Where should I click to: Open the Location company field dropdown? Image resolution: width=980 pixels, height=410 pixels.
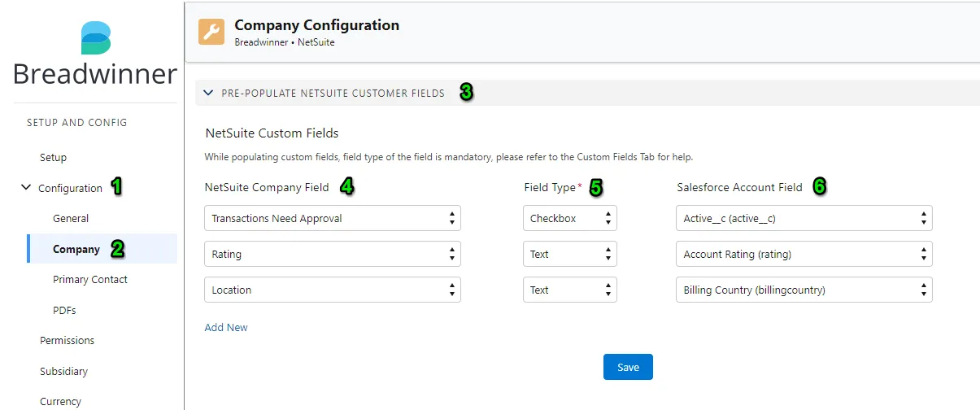333,290
